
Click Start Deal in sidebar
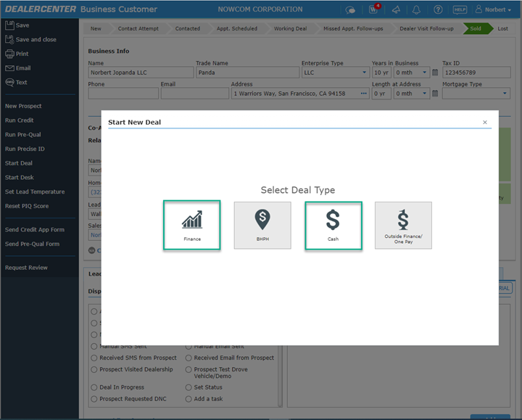click(x=19, y=163)
